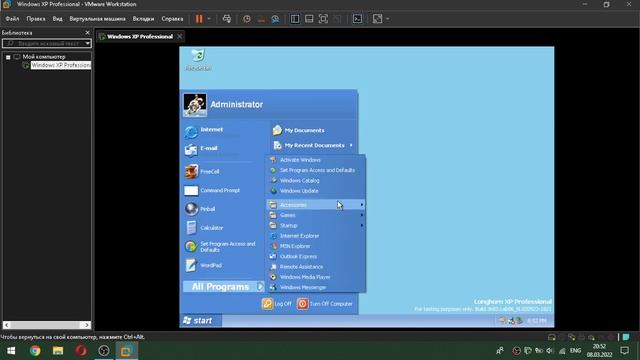Expand the Accessories submenu
The image size is (640, 360).
316,205
